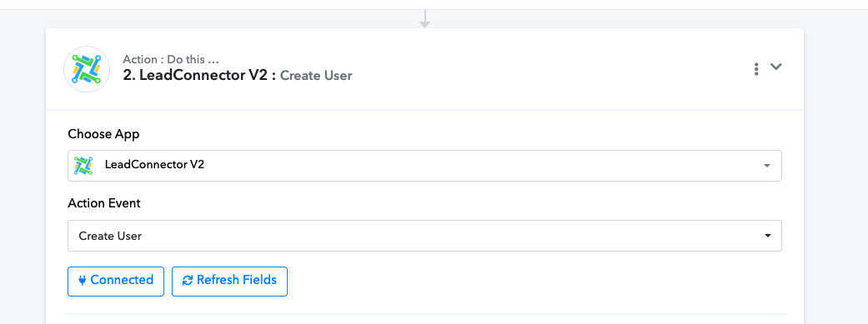
Task: Click the "Choose App" label
Action: 103,134
